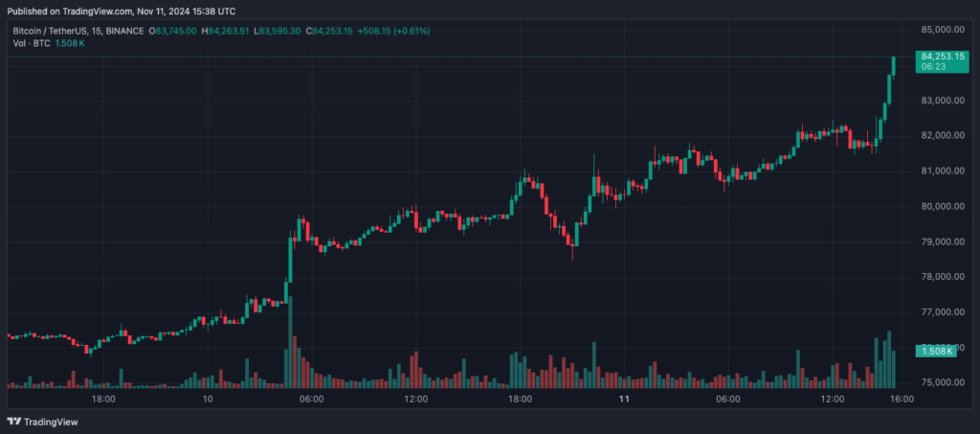Click the date marker 10 on time axis
Viewport: 980px width, 434px height.
point(208,400)
